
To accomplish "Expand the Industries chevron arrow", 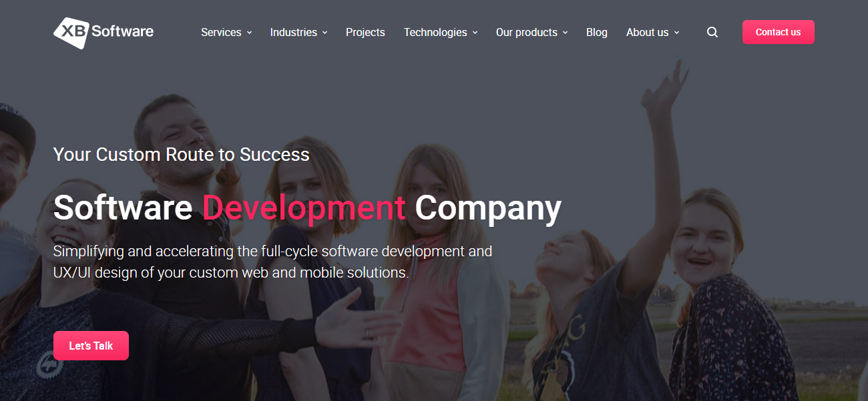I will (325, 33).
